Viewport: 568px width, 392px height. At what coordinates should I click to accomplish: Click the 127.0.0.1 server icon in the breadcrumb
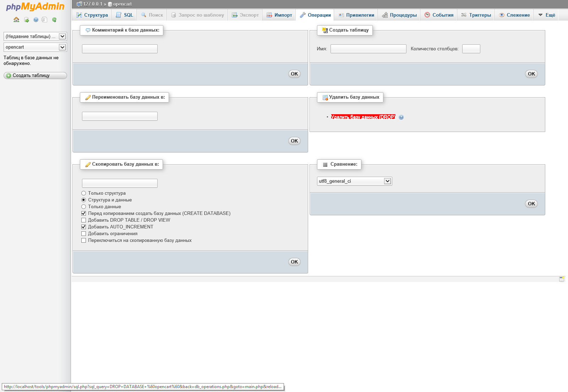(79, 4)
